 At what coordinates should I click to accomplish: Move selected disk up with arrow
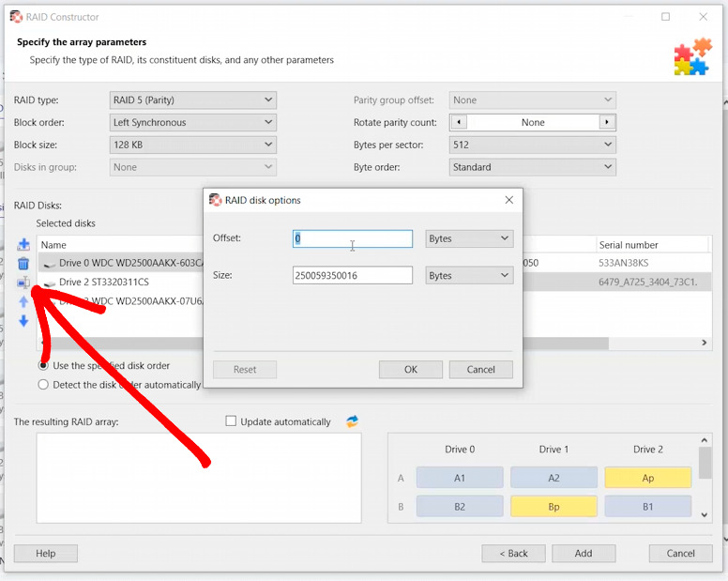pyautogui.click(x=23, y=302)
